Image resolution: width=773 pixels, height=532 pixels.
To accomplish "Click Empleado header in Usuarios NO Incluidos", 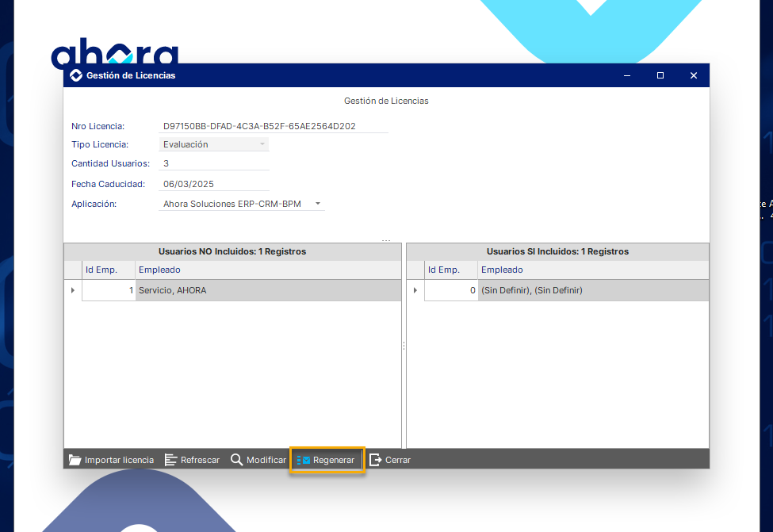I will tap(268, 270).
